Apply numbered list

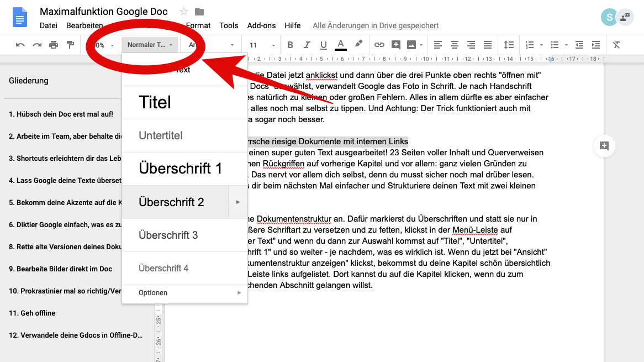[x=530, y=45]
